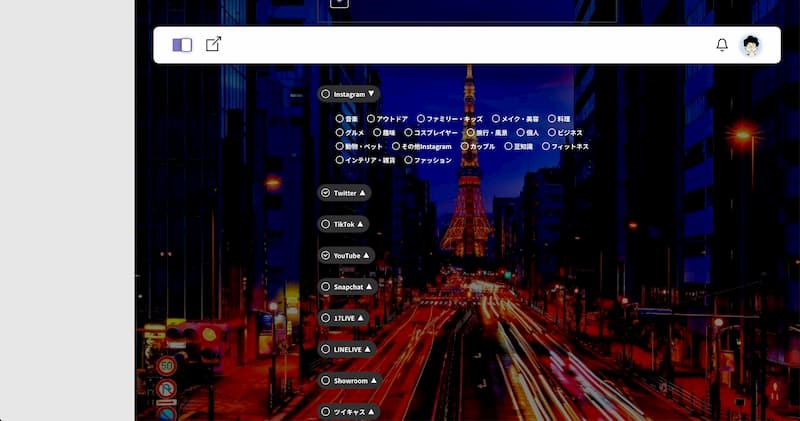Open the external link icon
800x421 pixels.
click(213, 44)
